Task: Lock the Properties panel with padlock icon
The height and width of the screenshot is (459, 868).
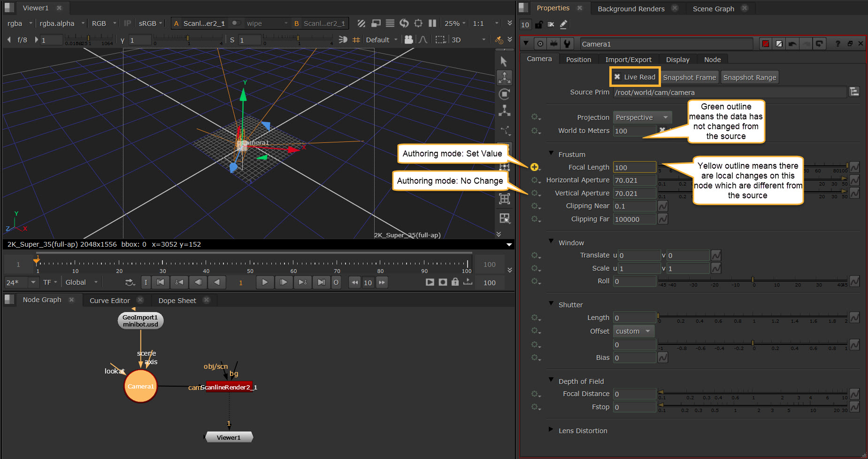Action: (x=539, y=24)
